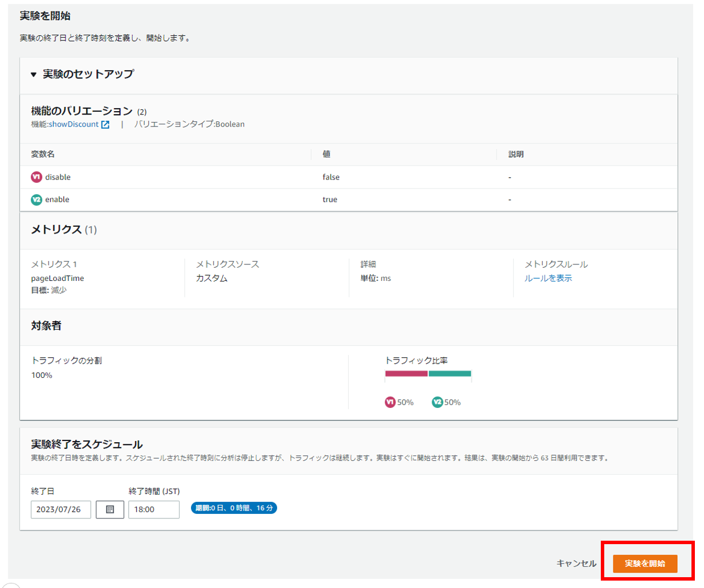Click the V1 badge next to disable

(x=36, y=177)
